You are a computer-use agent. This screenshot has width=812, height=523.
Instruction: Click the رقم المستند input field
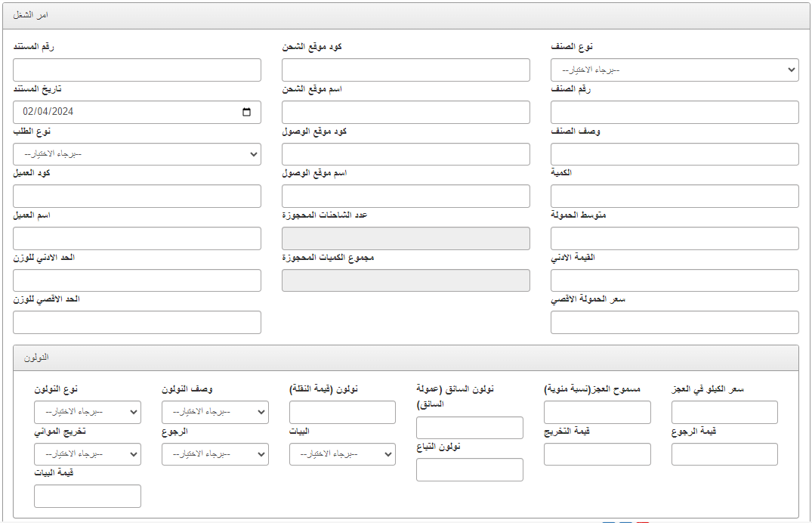point(137,70)
